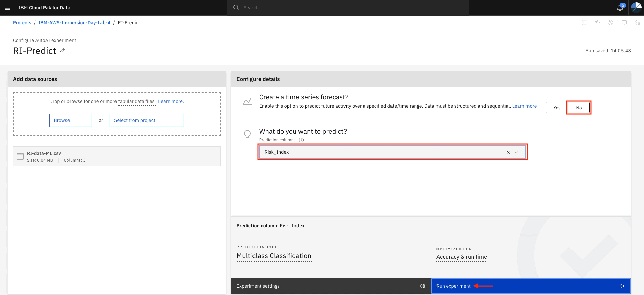The width and height of the screenshot is (644, 295).
Task: Click the RI-Predict breadcrumb text
Action: 129,23
